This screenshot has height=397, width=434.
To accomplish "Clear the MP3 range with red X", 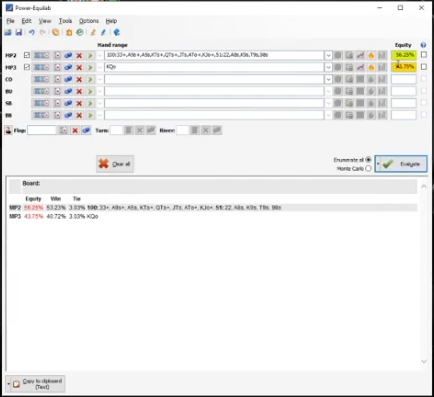I will click(79, 67).
